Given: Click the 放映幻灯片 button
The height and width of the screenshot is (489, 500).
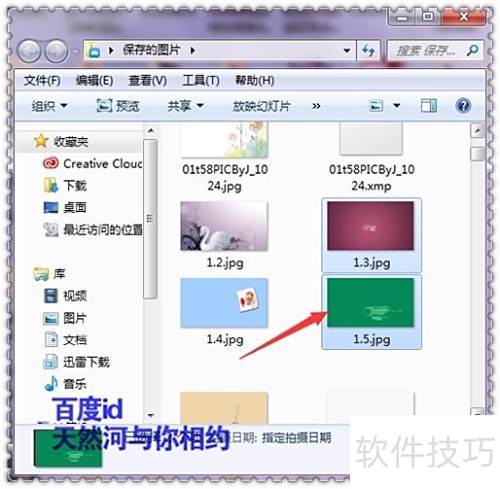Looking at the screenshot, I should tap(261, 106).
